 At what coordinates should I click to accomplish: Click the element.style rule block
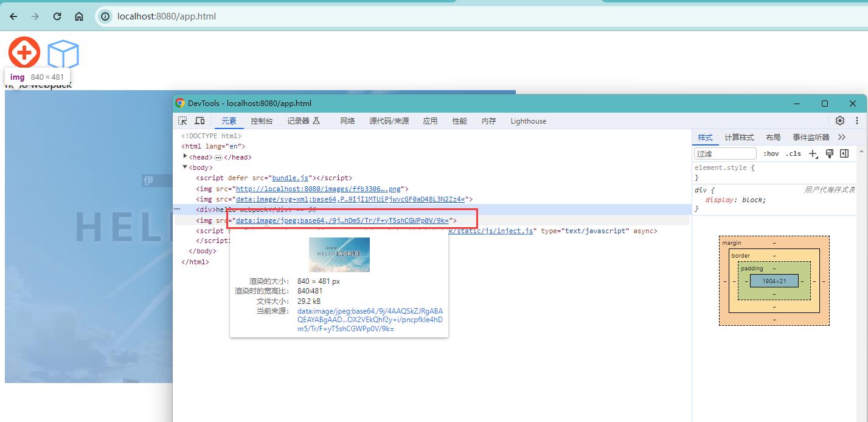point(775,172)
